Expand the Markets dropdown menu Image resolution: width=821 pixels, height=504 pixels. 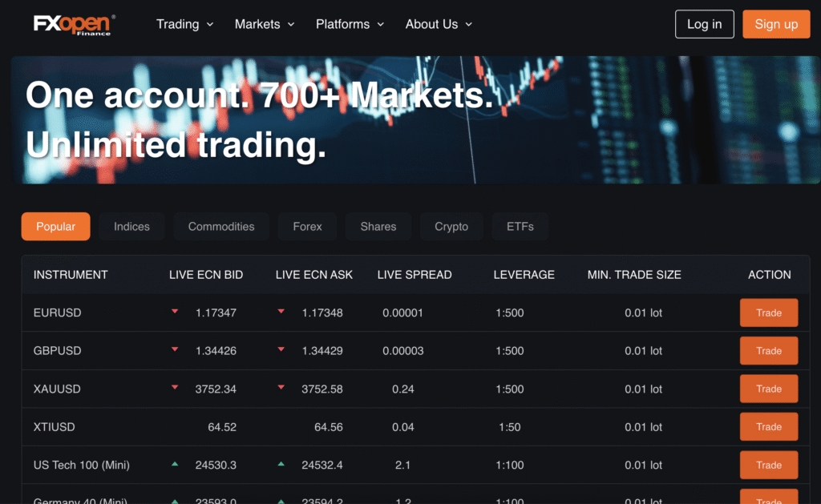tap(265, 24)
